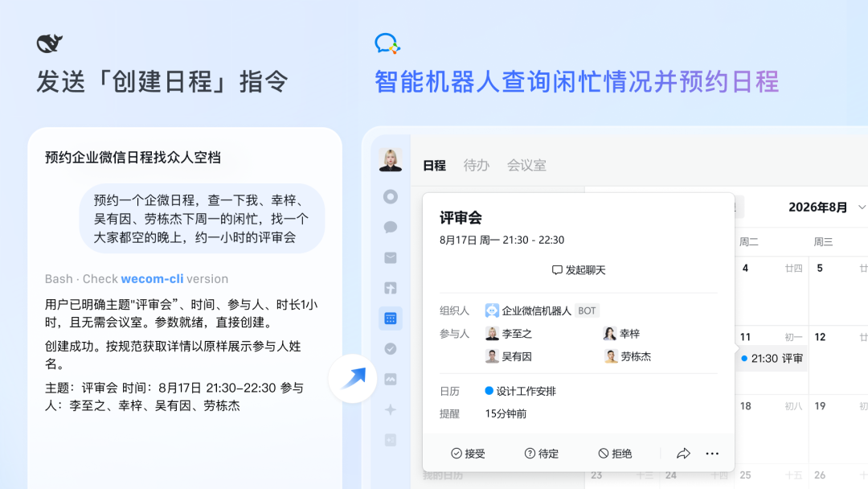Switch to the 日程 tab
Image resolution: width=868 pixels, height=489 pixels.
tap(435, 166)
